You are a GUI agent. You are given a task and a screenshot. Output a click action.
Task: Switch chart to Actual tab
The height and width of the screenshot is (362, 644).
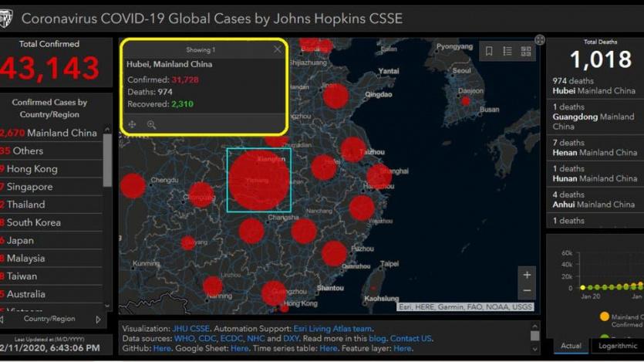click(571, 346)
